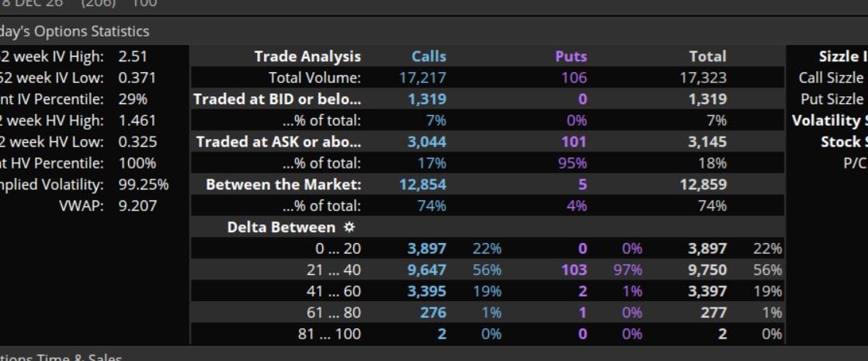Click HV Percentile value 100%
Viewport: 868px width, 361px height.
click(x=137, y=163)
